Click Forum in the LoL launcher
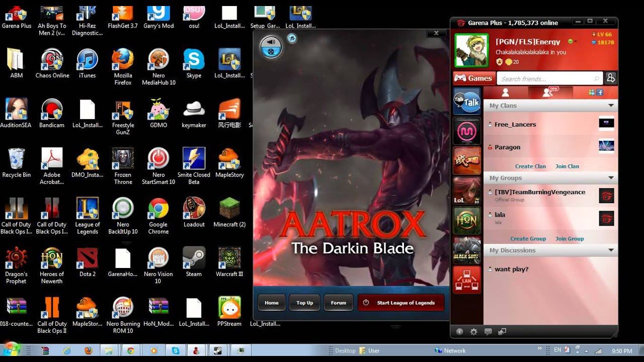The height and width of the screenshot is (362, 644). pos(339,303)
